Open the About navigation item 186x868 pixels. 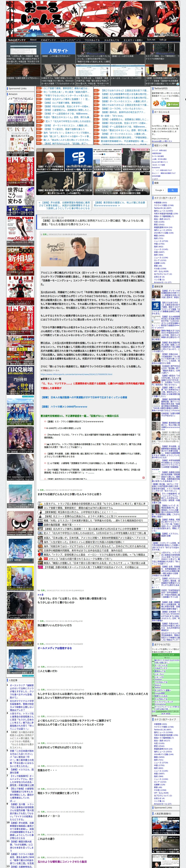(x=33, y=39)
